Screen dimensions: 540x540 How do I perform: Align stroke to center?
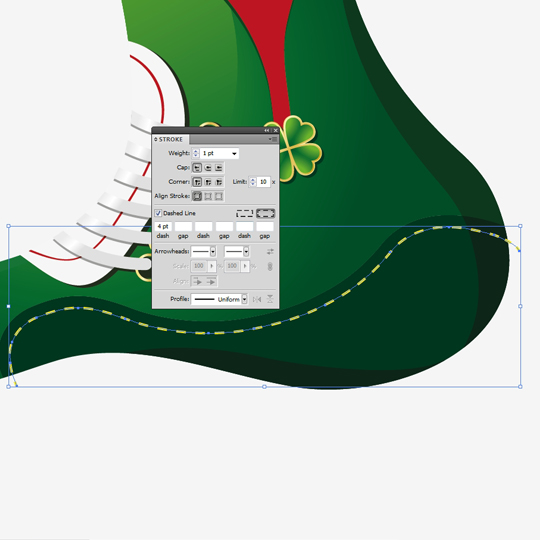197,196
